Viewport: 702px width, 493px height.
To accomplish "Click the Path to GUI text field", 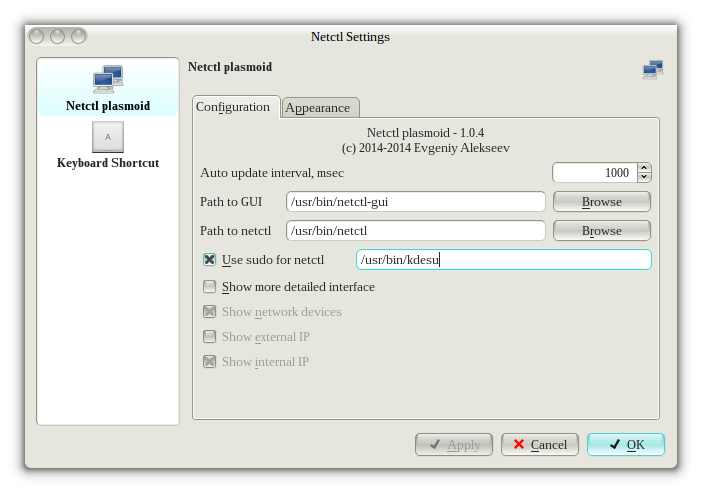I will [x=415, y=202].
